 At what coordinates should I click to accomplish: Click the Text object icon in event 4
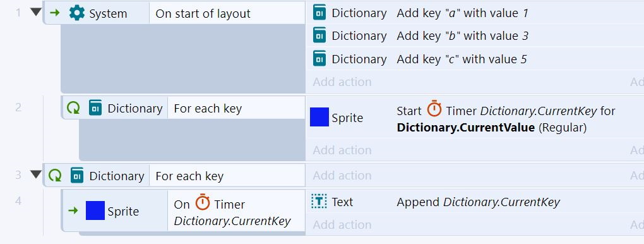319,201
